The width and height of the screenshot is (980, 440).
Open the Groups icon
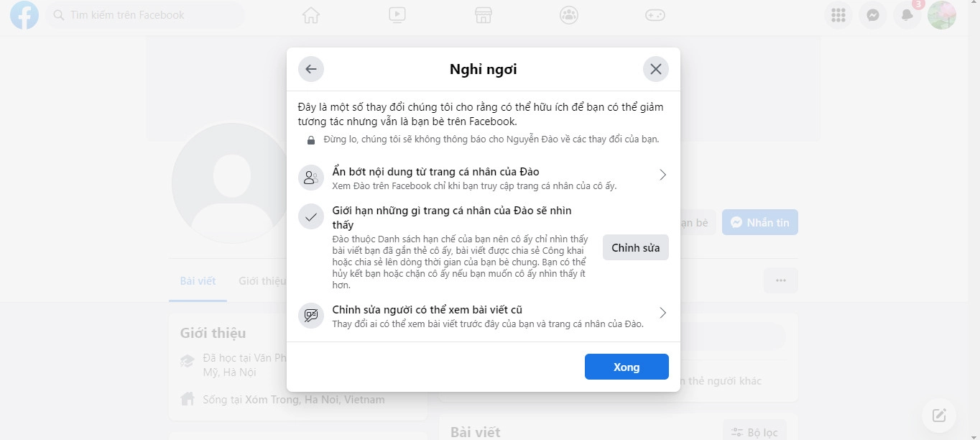tap(569, 15)
